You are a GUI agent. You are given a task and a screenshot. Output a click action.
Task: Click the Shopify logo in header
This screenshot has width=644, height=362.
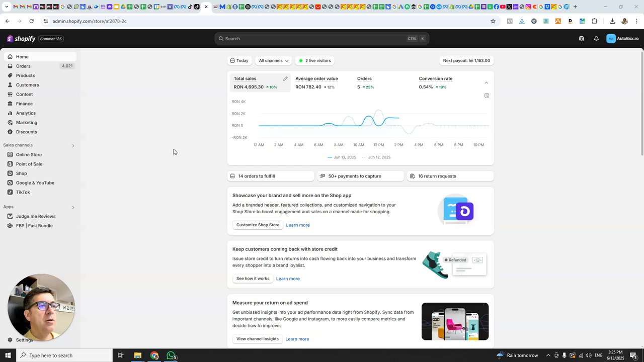(x=21, y=39)
